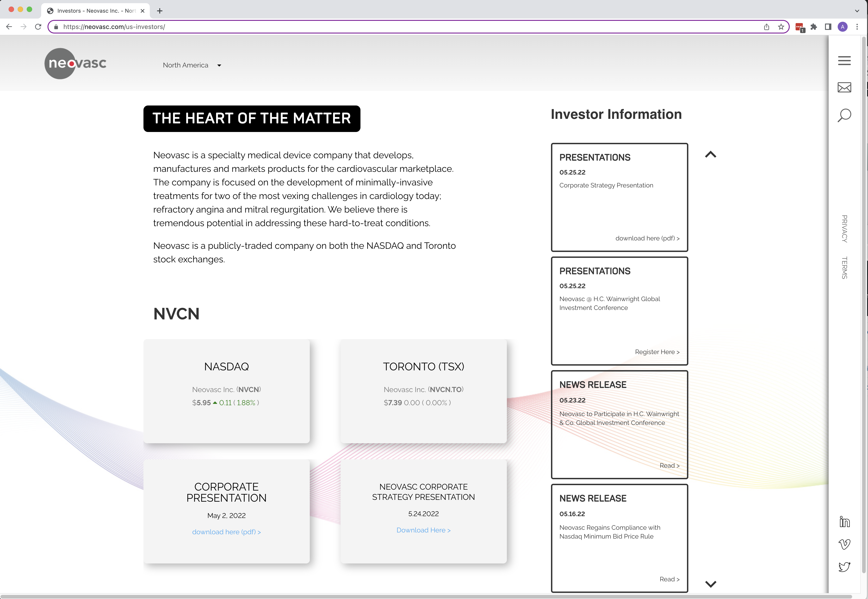Image resolution: width=868 pixels, height=599 pixels.
Task: Click TSX price $7.39 value
Action: (393, 403)
